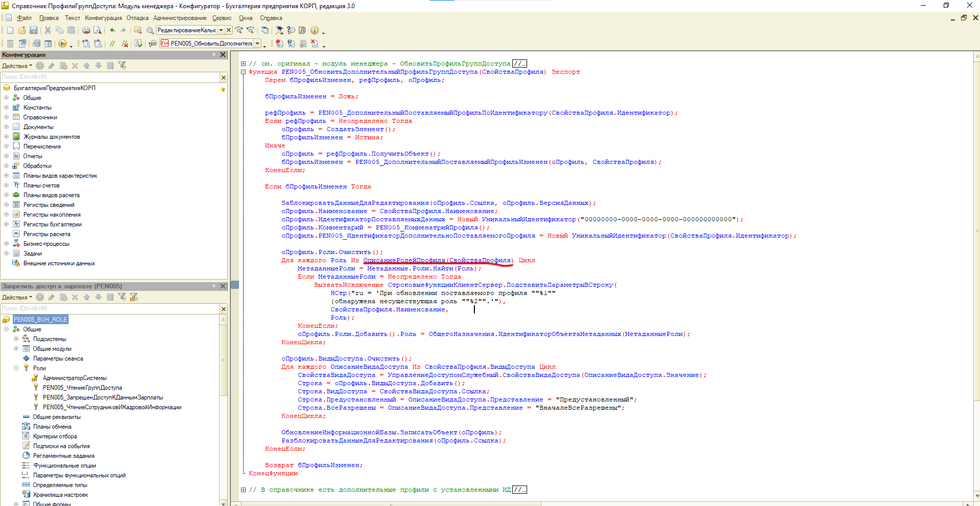Open the Правка menu
980x506 pixels.
pyautogui.click(x=49, y=18)
